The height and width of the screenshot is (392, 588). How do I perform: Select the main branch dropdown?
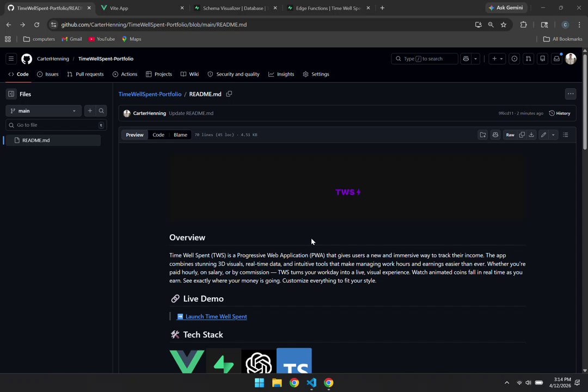44,111
